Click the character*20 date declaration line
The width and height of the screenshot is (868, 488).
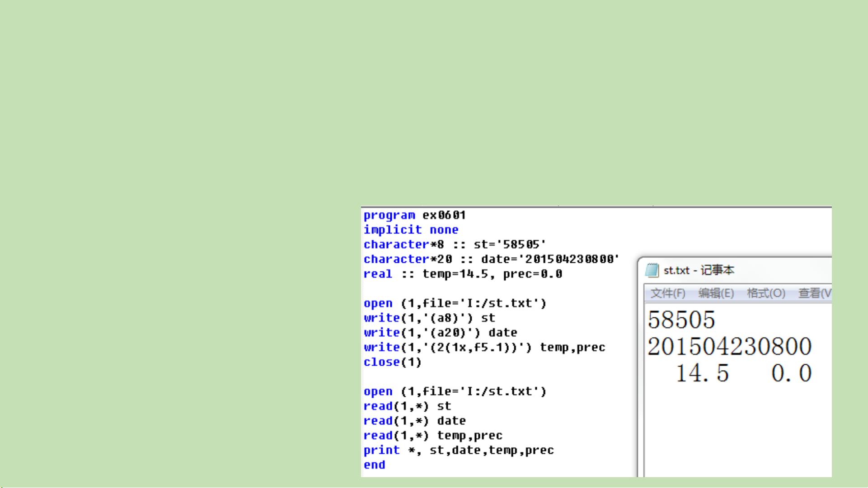[x=491, y=259]
